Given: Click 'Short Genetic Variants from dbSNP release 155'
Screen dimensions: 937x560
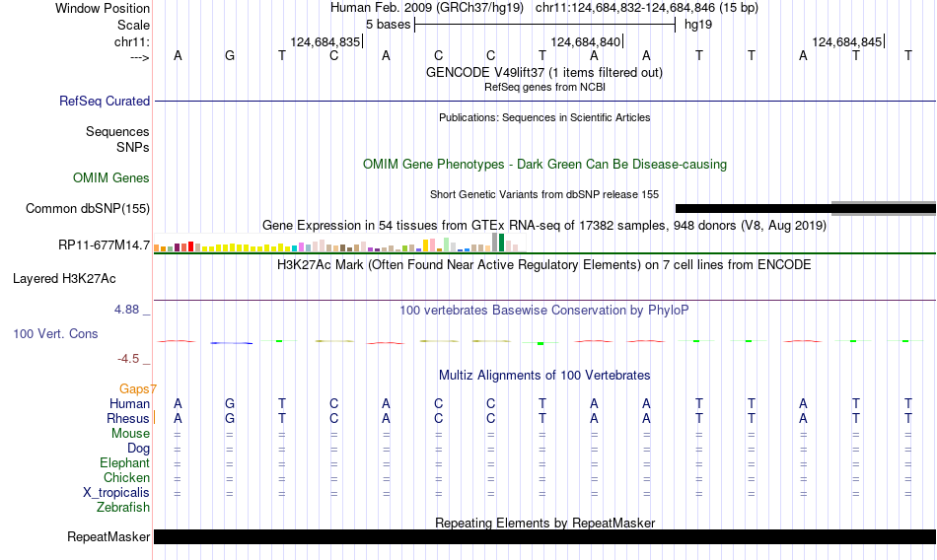Looking at the screenshot, I should coord(544,194).
